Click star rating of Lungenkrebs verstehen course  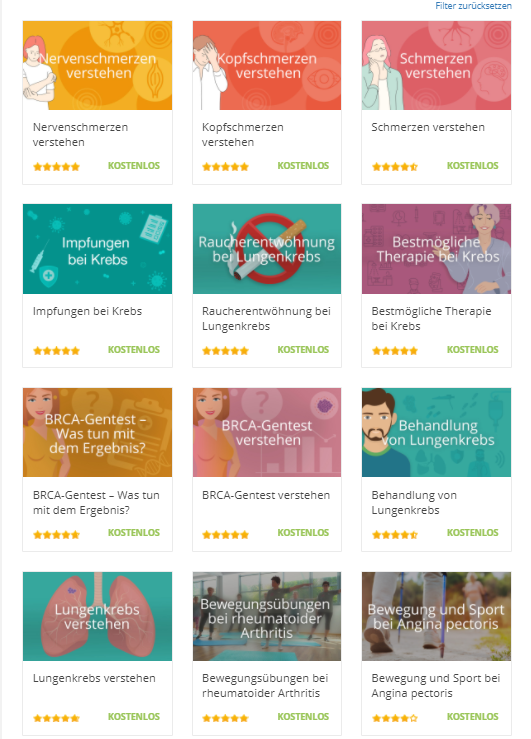56,718
